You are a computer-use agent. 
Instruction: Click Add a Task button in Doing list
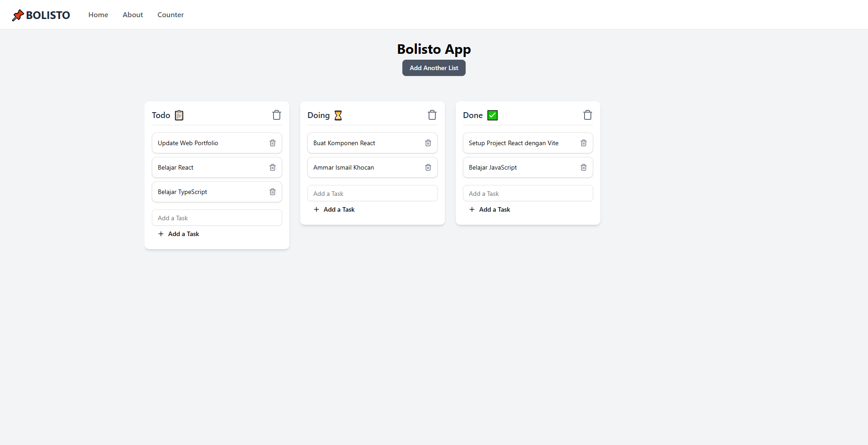334,209
